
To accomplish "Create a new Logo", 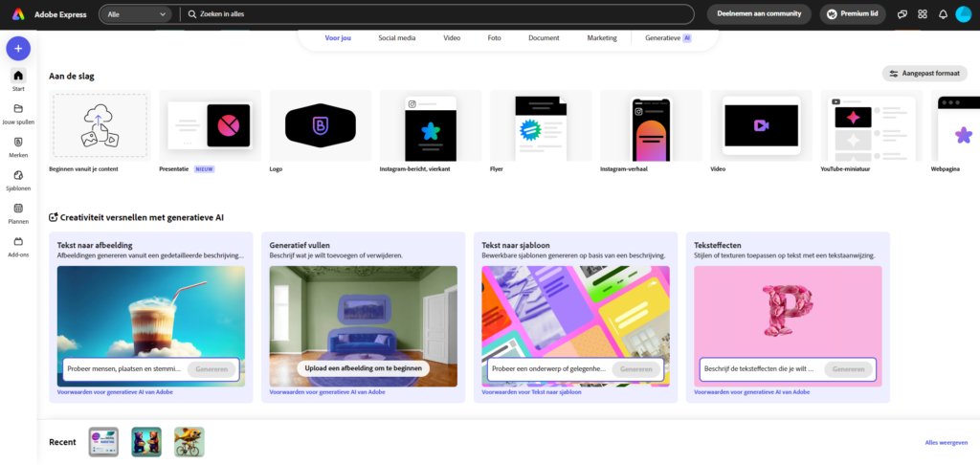I will pos(320,125).
